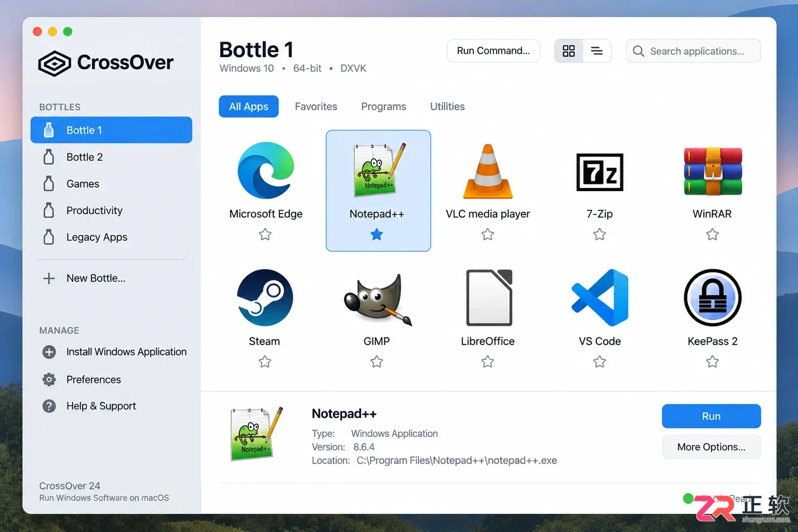Select the Games bottle

[111, 183]
